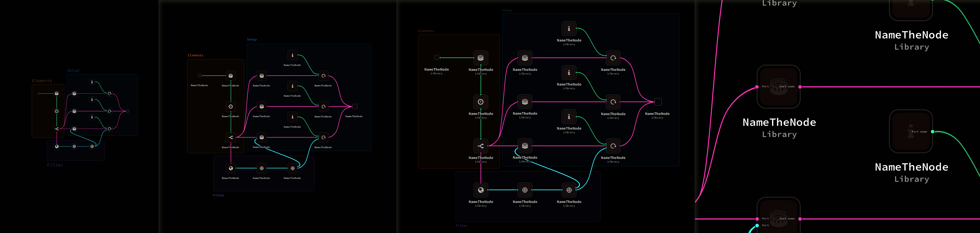The width and height of the screenshot is (980, 233).
Task: Click the pink output port on the close-up view's lower database node
Action: [x=800, y=219]
